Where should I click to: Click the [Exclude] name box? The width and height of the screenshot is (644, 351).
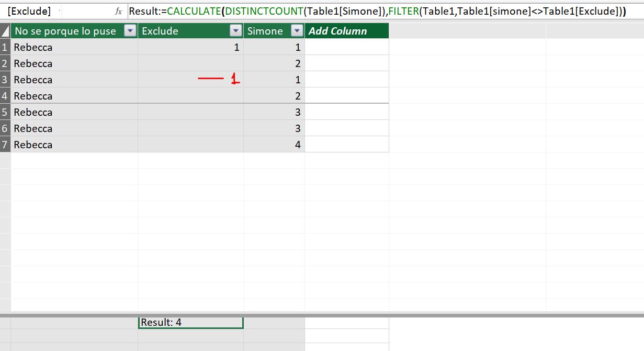coord(30,11)
